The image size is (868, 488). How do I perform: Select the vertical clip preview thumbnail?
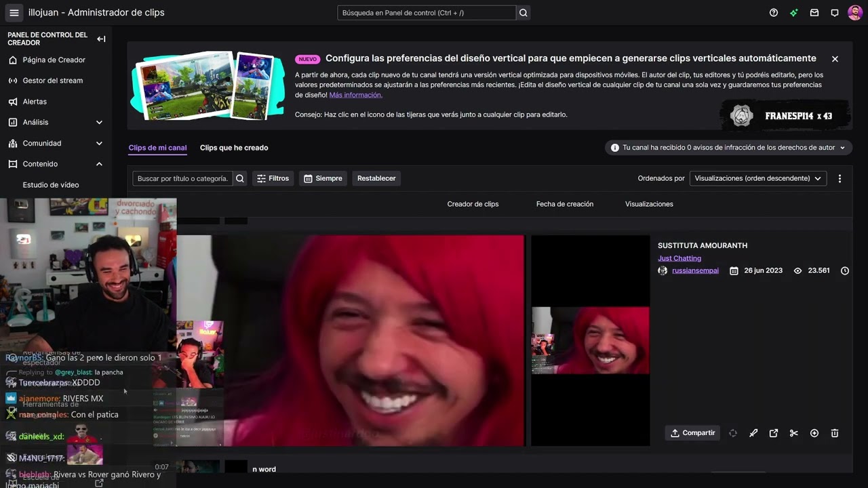click(590, 340)
